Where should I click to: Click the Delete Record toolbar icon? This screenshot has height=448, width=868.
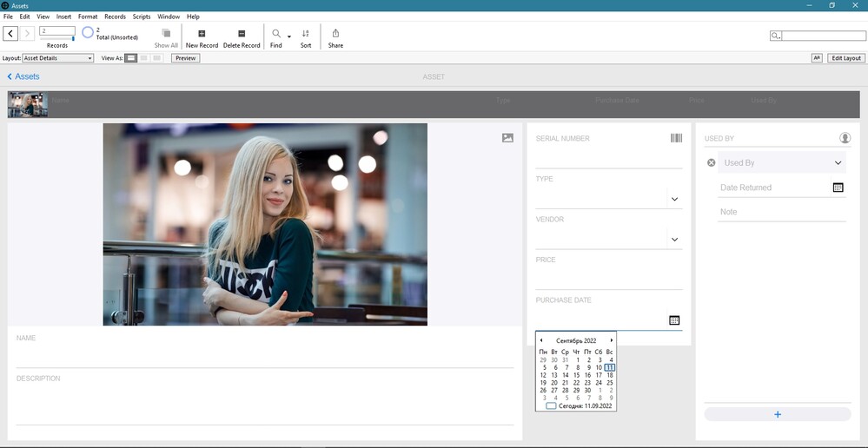point(242,34)
